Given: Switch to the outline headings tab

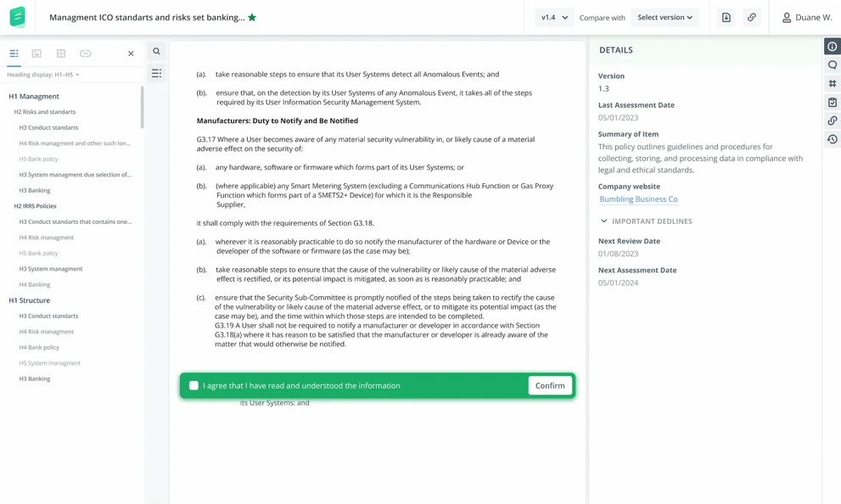Looking at the screenshot, I should point(14,53).
